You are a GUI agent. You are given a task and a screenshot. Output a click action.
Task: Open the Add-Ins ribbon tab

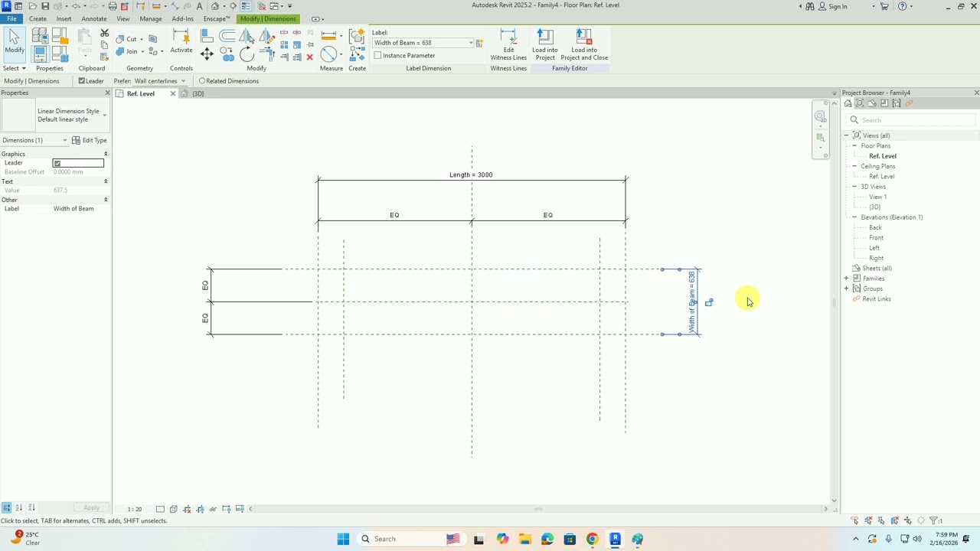point(183,18)
